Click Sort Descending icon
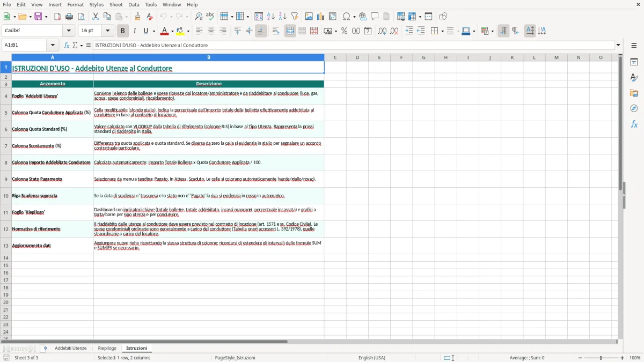The height and width of the screenshot is (362, 644). click(283, 17)
